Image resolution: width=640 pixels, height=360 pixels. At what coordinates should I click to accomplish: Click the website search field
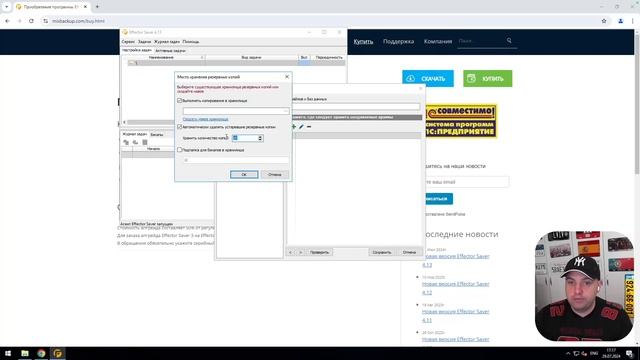(x=482, y=41)
